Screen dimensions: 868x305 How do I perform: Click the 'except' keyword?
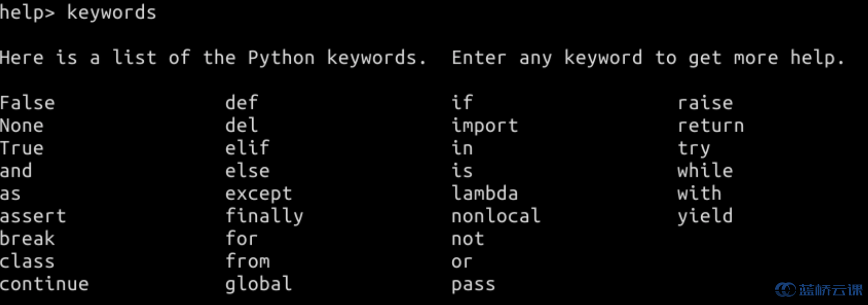pyautogui.click(x=259, y=194)
